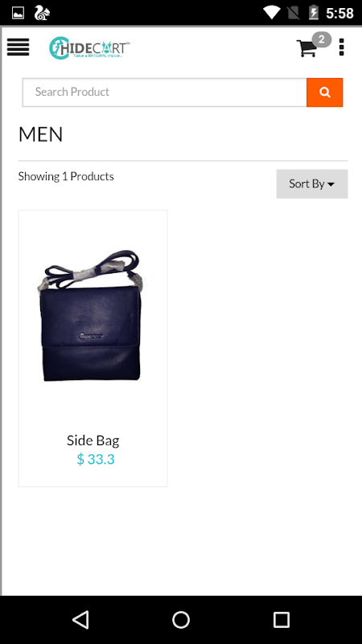This screenshot has height=644, width=362.
Task: Open the Side Bag product link
Action: [93, 440]
